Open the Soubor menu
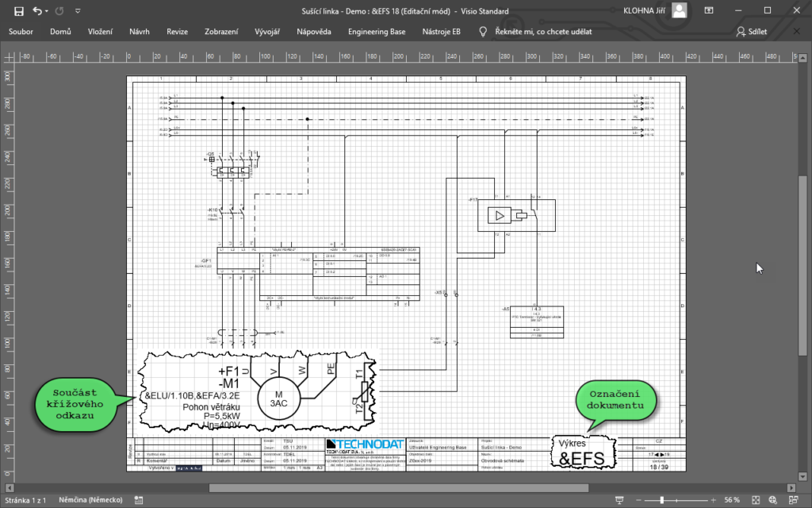The width and height of the screenshot is (812, 508). coord(21,32)
